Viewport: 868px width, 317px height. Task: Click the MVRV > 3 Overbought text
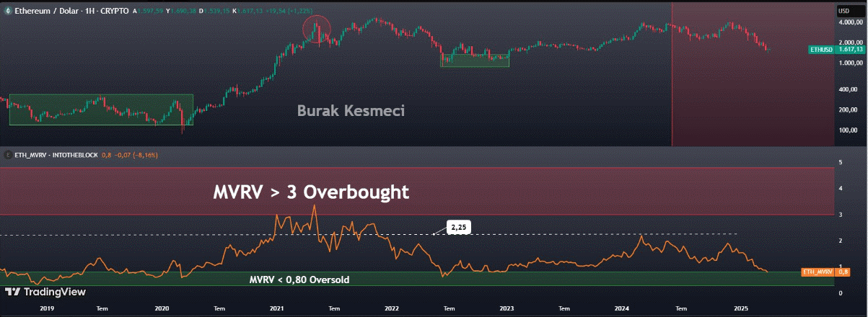pos(311,192)
